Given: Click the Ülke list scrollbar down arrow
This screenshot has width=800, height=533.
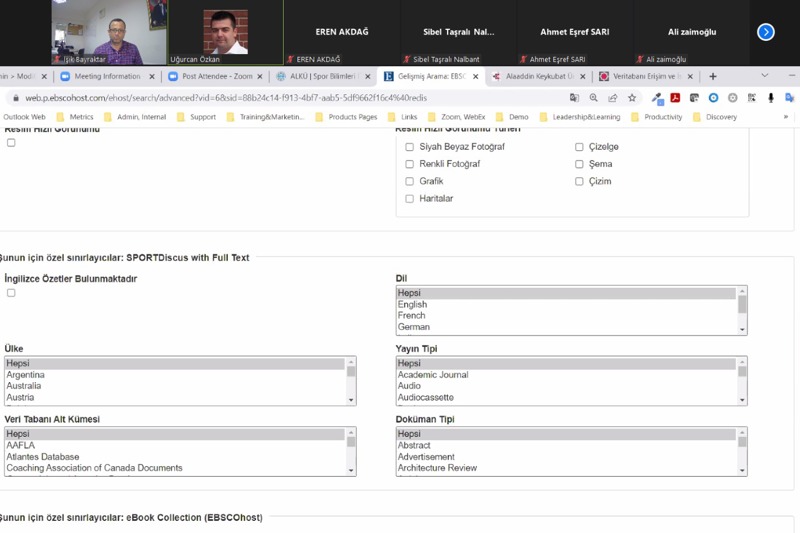Looking at the screenshot, I should click(351, 399).
